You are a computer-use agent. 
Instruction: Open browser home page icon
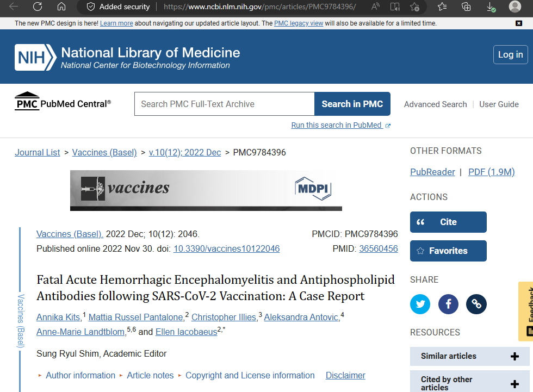pyautogui.click(x=61, y=7)
